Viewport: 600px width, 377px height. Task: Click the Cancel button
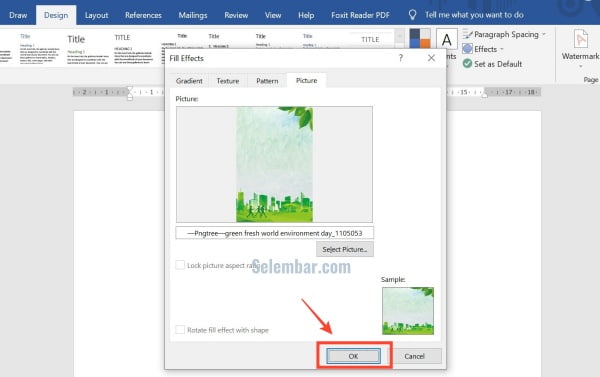coord(414,356)
